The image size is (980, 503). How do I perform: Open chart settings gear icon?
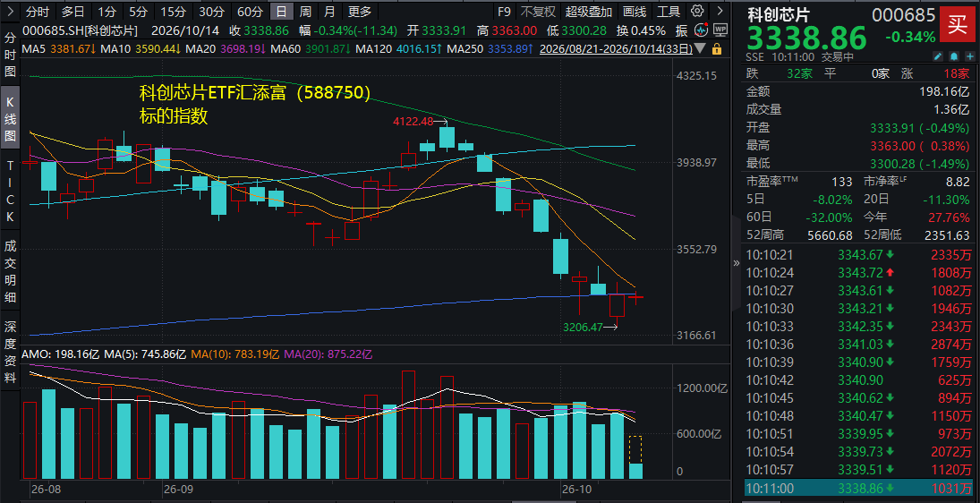(x=698, y=12)
